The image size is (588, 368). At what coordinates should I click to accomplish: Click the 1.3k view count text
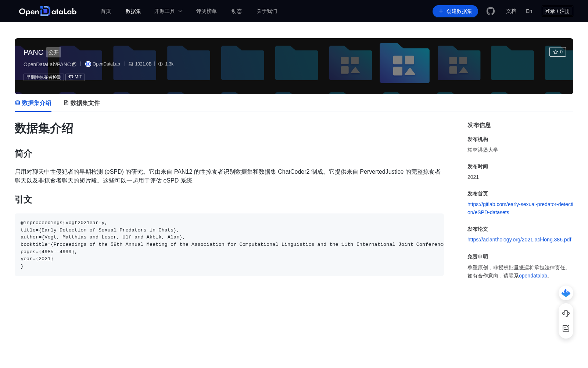169,64
